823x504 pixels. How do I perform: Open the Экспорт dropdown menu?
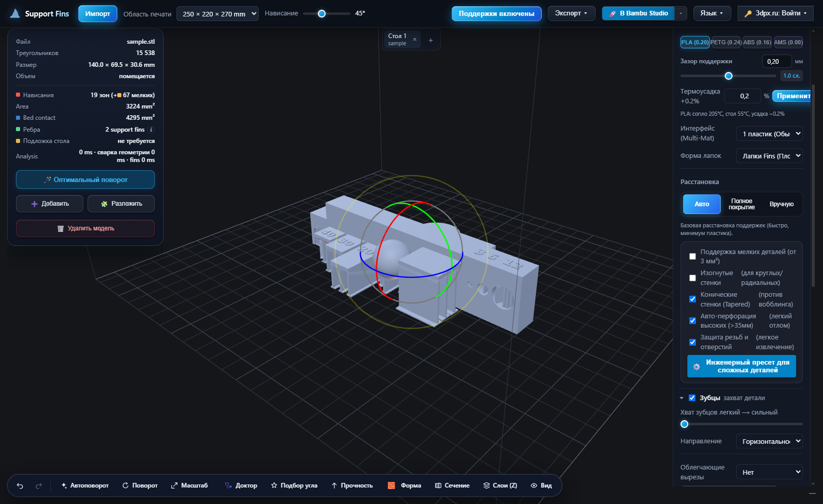[571, 13]
